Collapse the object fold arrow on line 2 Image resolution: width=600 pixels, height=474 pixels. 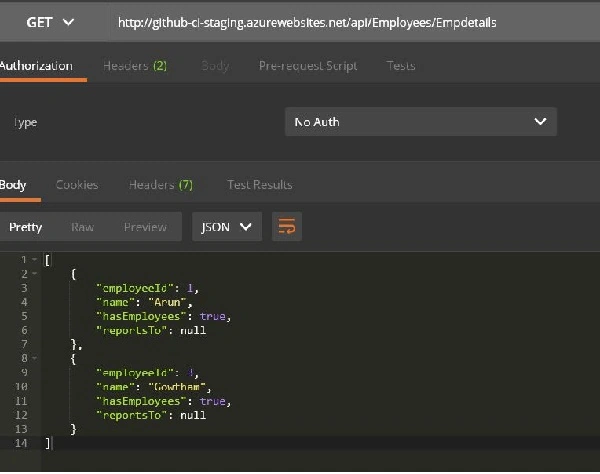click(34, 274)
